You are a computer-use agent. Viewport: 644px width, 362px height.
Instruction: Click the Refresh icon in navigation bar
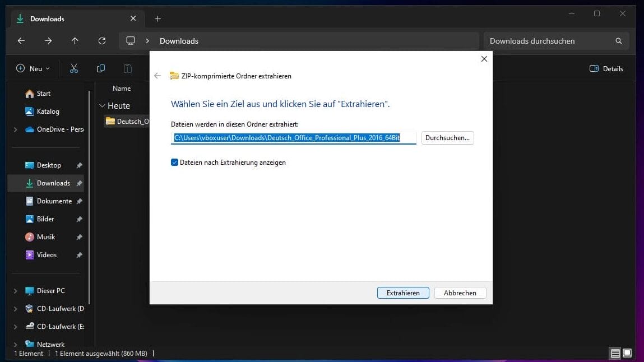(x=101, y=41)
